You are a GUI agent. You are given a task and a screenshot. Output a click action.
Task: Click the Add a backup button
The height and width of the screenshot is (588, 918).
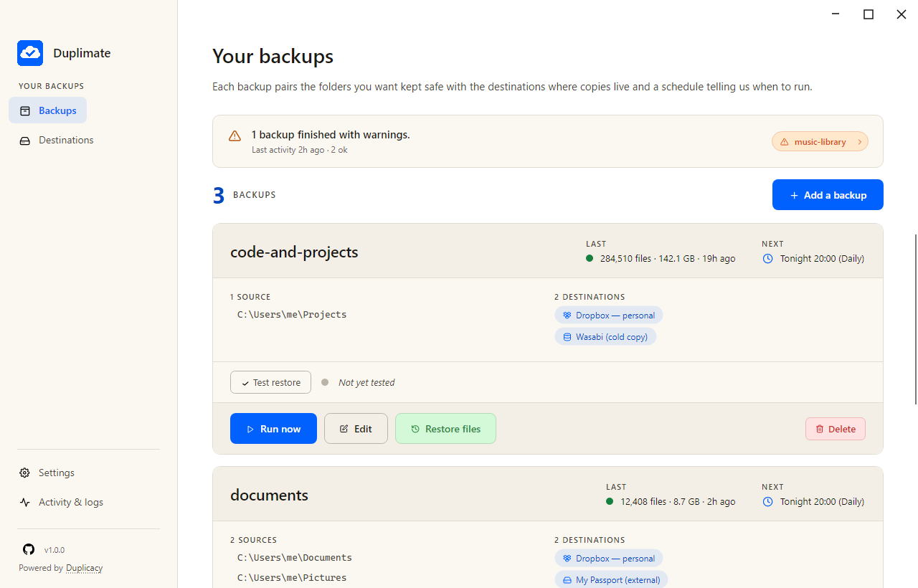(x=828, y=195)
